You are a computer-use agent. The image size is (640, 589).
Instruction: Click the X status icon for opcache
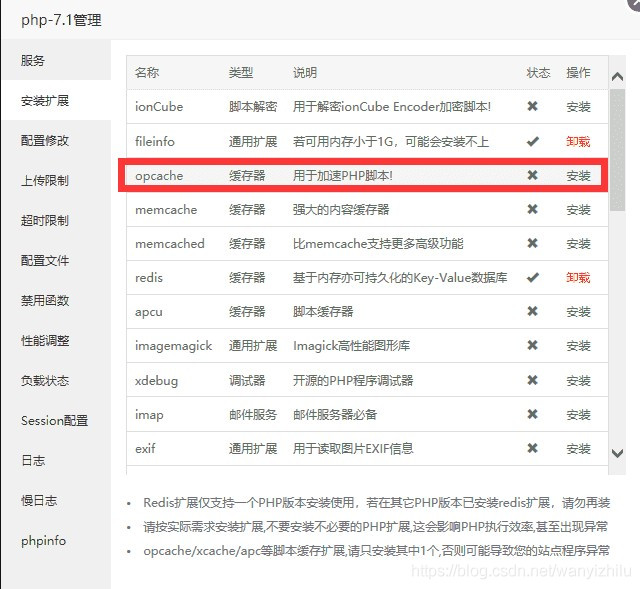pyautogui.click(x=532, y=175)
